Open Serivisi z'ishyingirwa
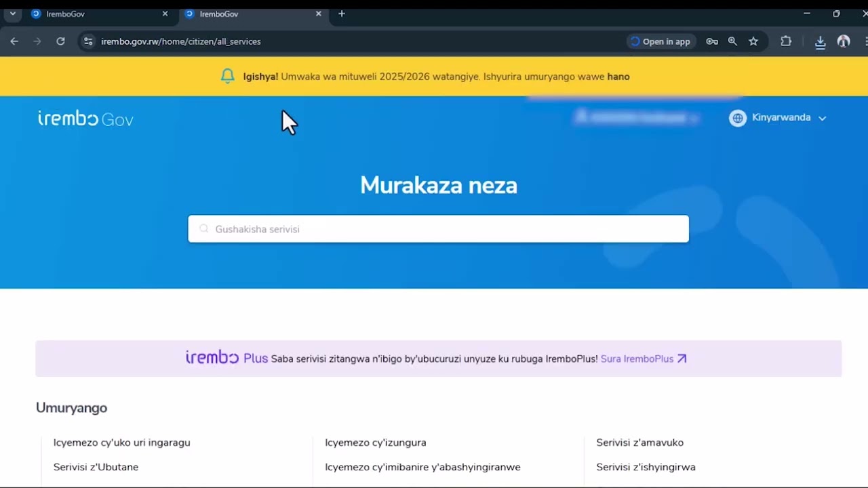 coord(646,467)
